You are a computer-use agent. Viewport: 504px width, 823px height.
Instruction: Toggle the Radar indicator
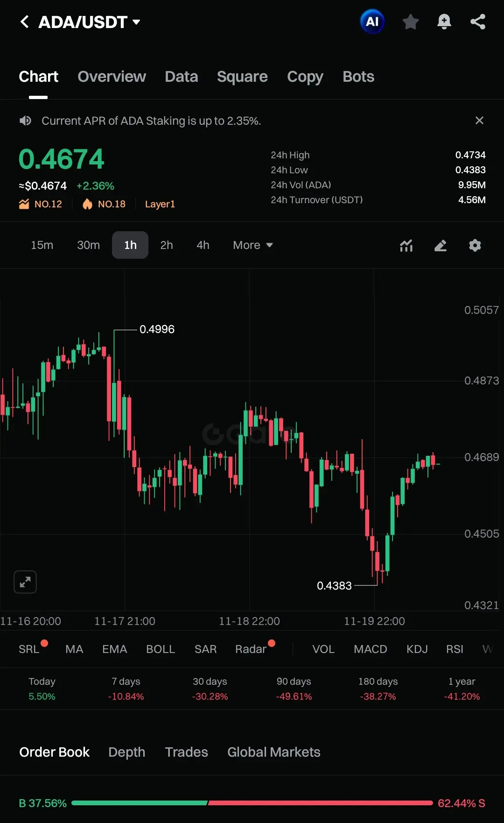click(x=251, y=649)
